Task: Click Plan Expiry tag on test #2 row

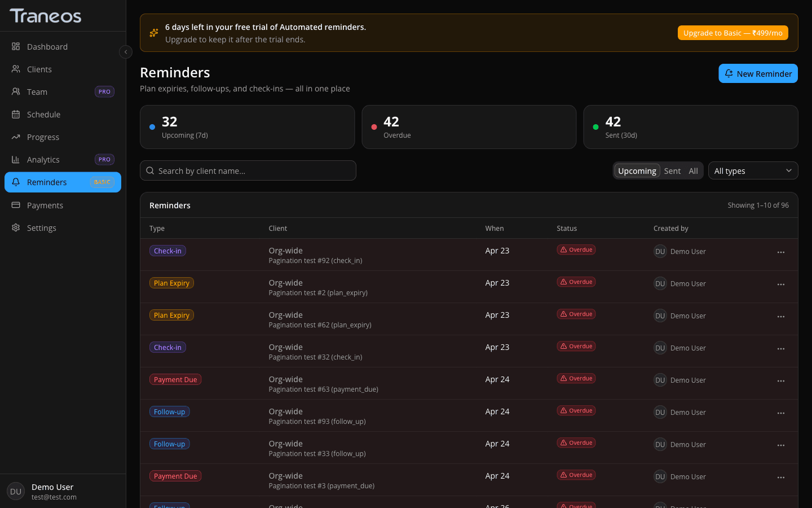Action: pyautogui.click(x=171, y=283)
